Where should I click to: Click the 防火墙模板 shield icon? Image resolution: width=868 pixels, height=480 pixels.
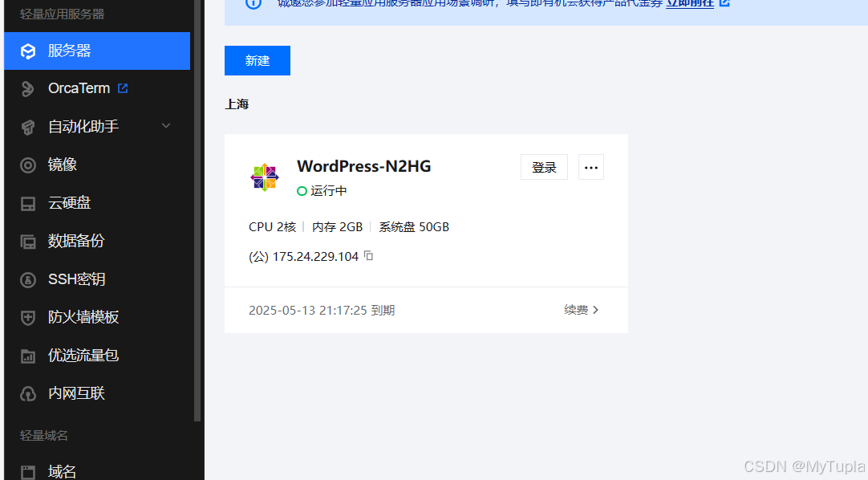(x=28, y=318)
